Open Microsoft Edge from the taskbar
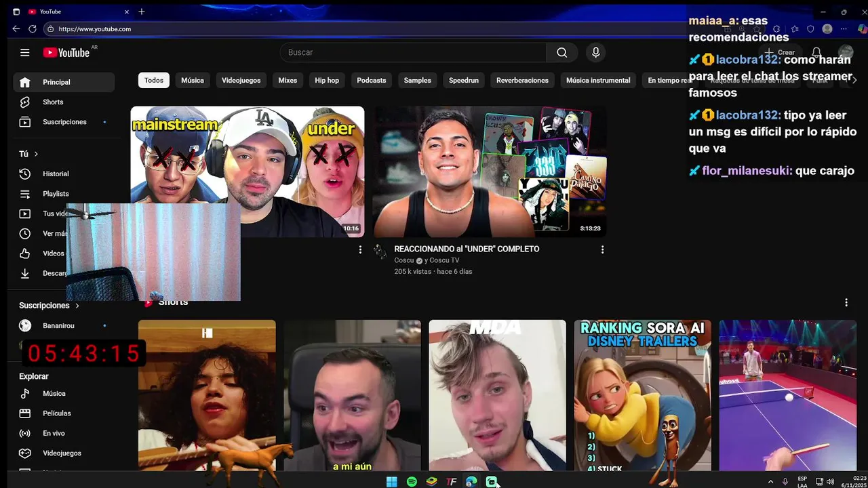This screenshot has width=868, height=488. [x=471, y=482]
